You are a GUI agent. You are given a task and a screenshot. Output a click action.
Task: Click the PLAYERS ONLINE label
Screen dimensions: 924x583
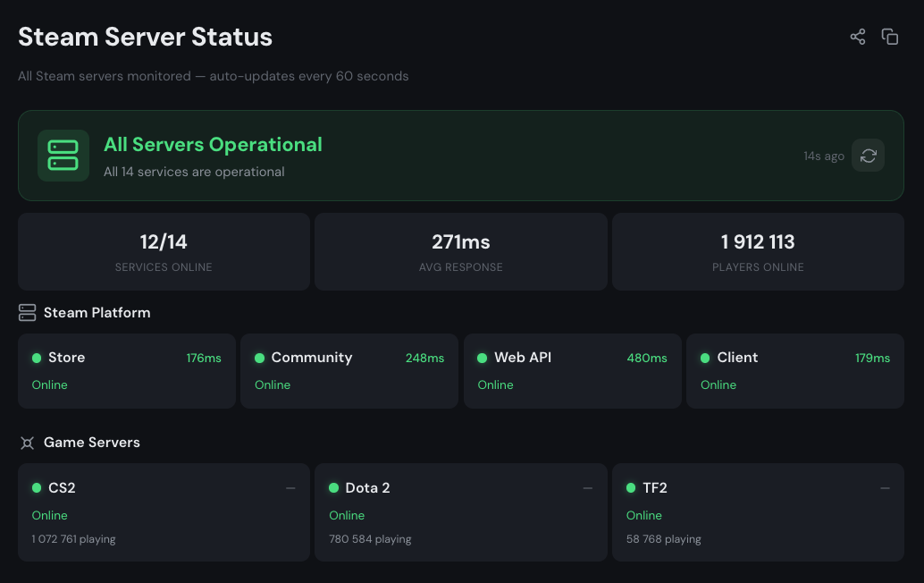758,267
